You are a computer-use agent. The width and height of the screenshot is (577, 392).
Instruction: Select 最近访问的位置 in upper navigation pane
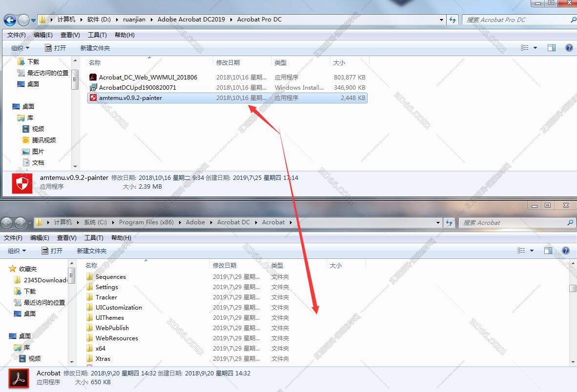point(47,73)
